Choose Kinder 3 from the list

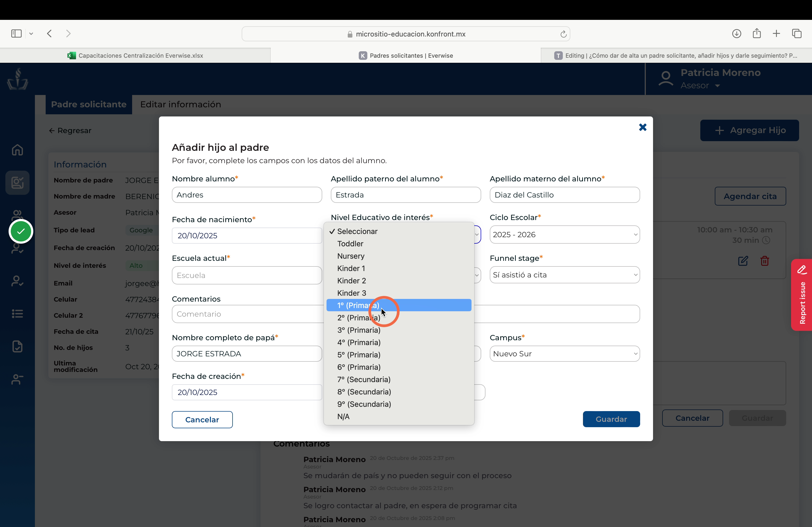[399, 293]
